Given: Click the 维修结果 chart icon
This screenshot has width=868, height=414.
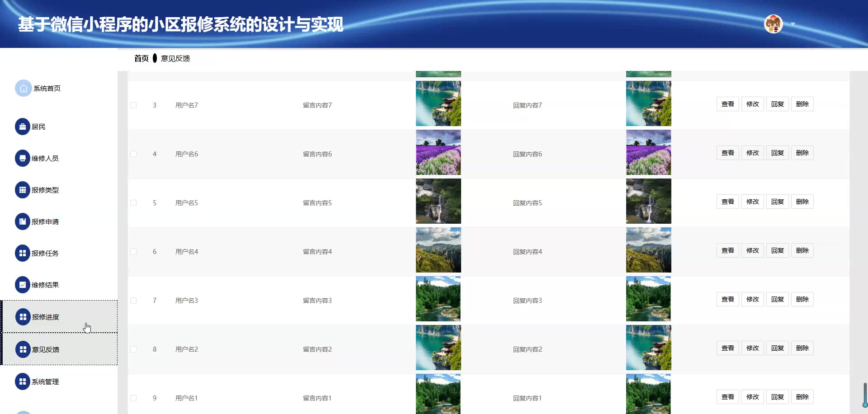Looking at the screenshot, I should pyautogui.click(x=23, y=285).
